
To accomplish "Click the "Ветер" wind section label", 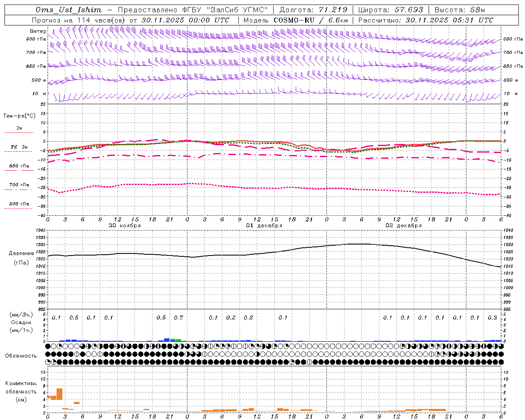I will coord(38,31).
